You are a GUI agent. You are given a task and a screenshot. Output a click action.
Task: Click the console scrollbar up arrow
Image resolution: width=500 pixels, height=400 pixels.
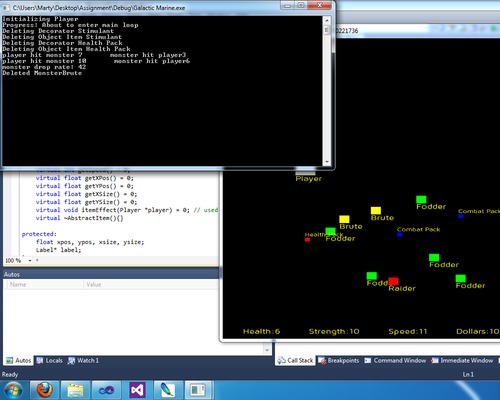[327, 21]
